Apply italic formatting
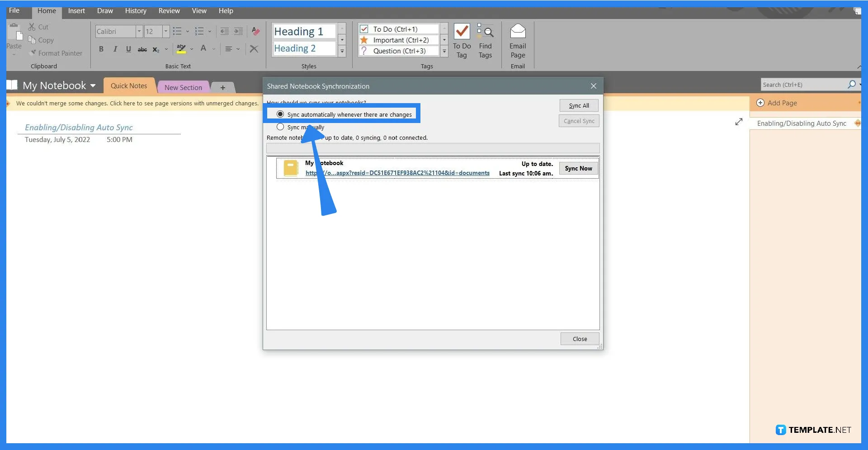Image resolution: width=868 pixels, height=450 pixels. click(x=115, y=49)
